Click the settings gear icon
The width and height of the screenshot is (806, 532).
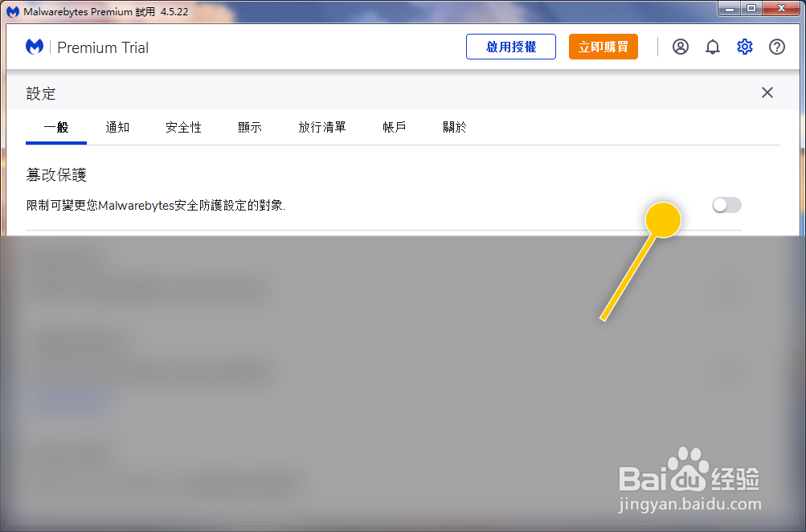744,47
